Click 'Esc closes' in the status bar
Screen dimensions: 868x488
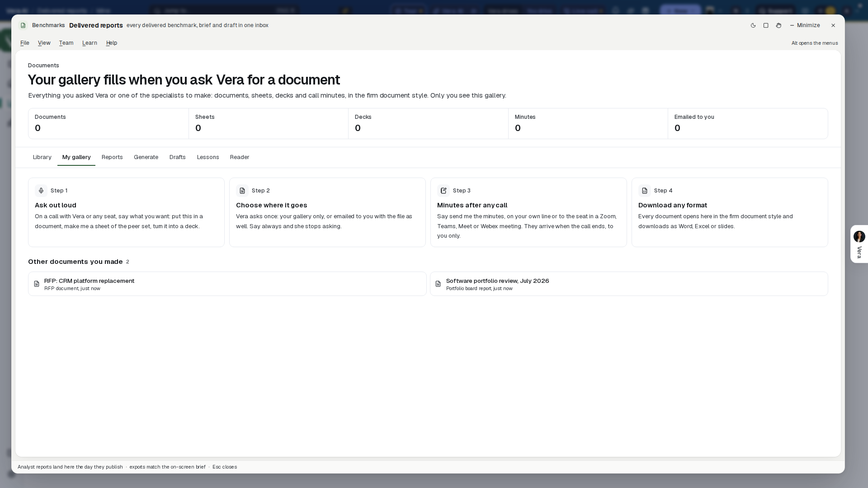[225, 467]
